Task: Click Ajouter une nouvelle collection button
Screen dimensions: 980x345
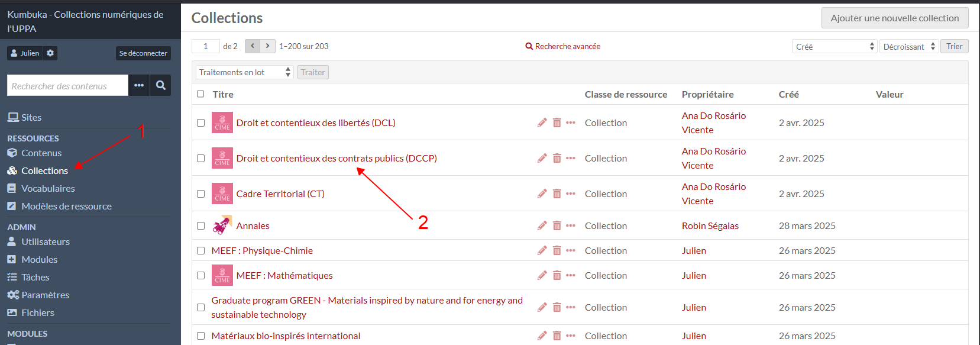Action: coord(894,18)
